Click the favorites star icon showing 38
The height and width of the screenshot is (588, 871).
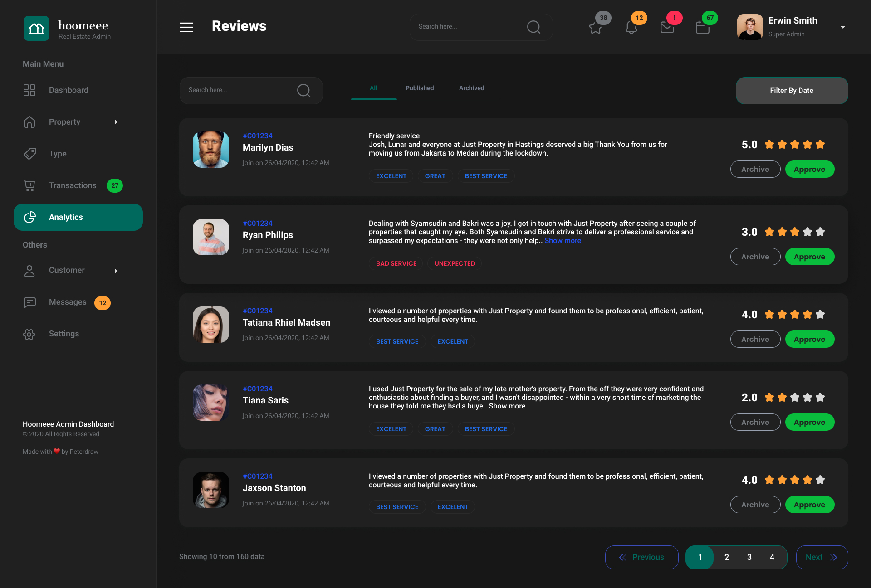click(x=596, y=28)
